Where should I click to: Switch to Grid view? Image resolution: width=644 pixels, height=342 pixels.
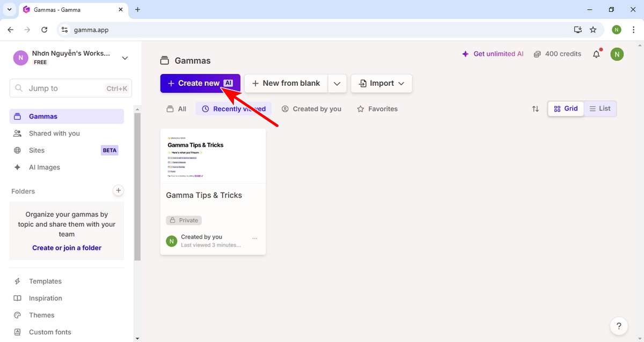coord(566,109)
